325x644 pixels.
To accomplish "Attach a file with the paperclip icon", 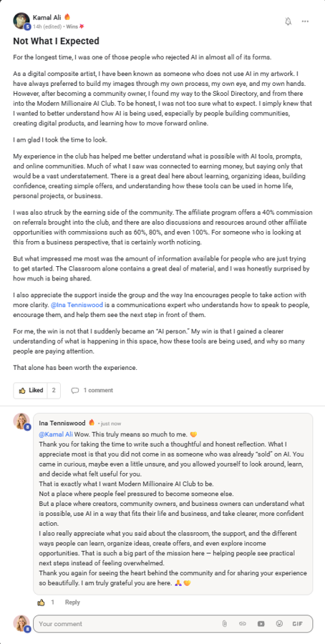I will point(224,623).
